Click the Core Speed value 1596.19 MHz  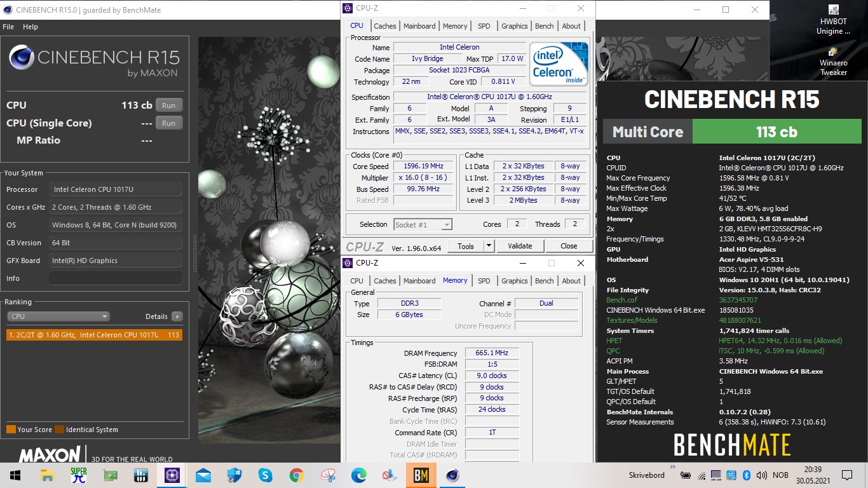point(423,166)
